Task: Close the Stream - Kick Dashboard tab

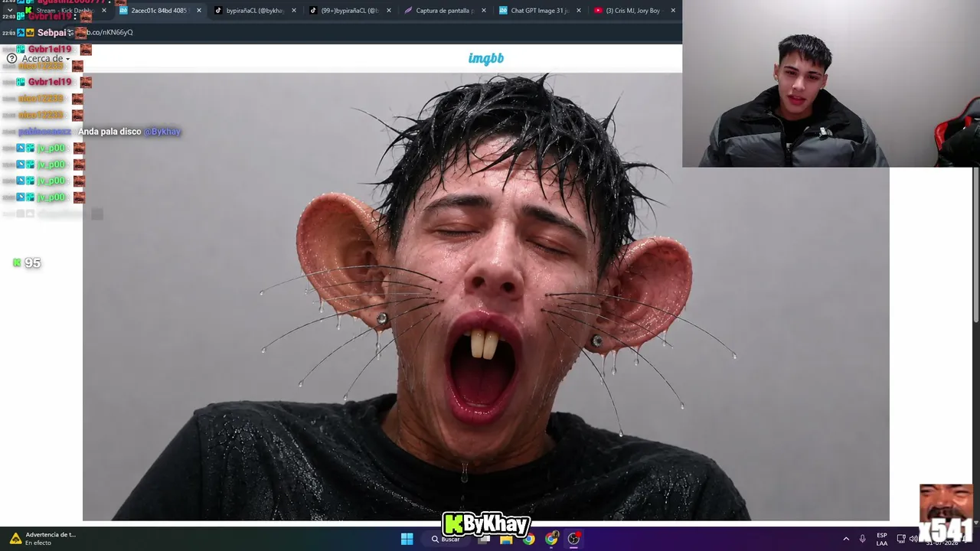Action: pyautogui.click(x=104, y=11)
